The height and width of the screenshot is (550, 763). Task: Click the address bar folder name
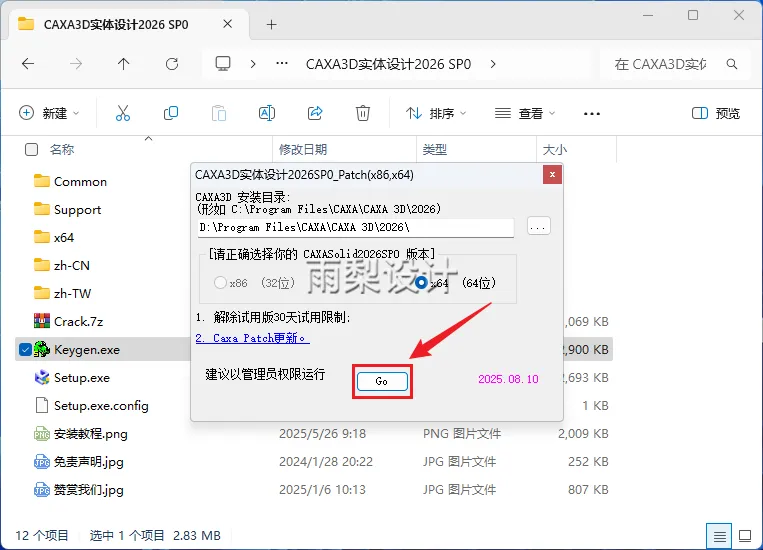pyautogui.click(x=388, y=64)
